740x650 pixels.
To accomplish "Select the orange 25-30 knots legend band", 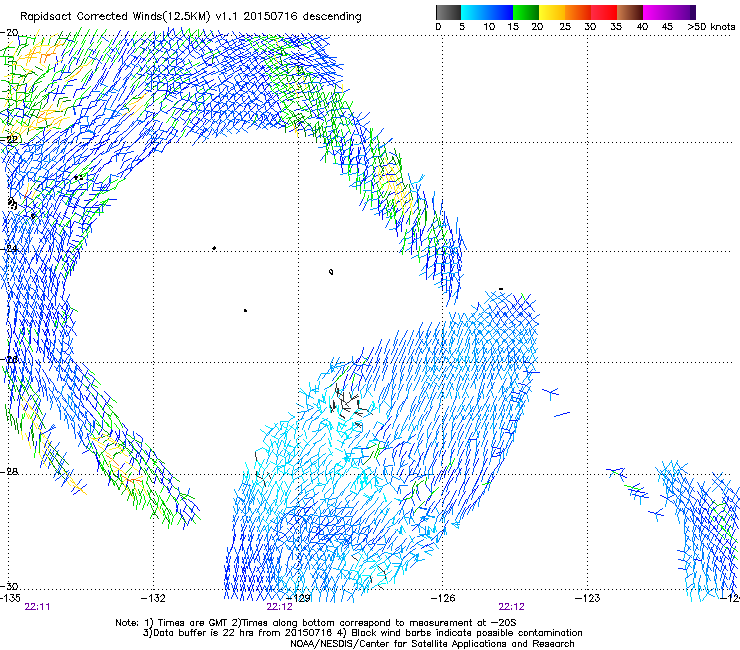I will [x=578, y=12].
